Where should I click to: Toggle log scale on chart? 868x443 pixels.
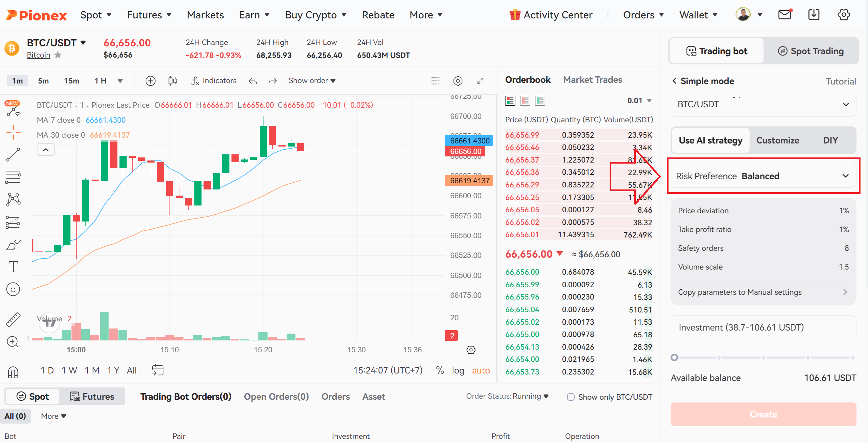click(458, 370)
